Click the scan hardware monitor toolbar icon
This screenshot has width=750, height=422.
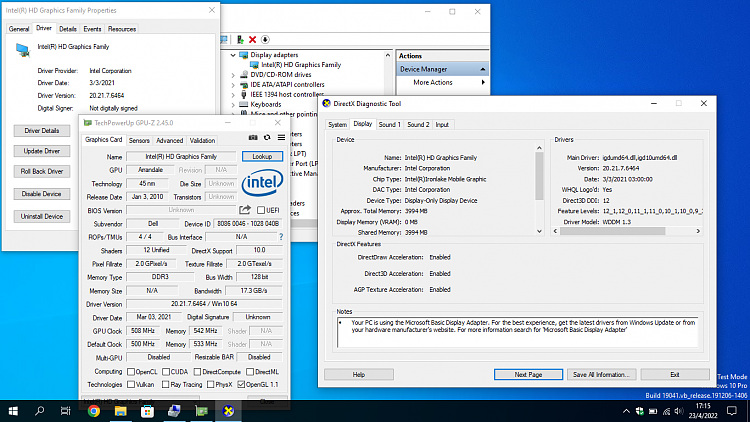224,40
